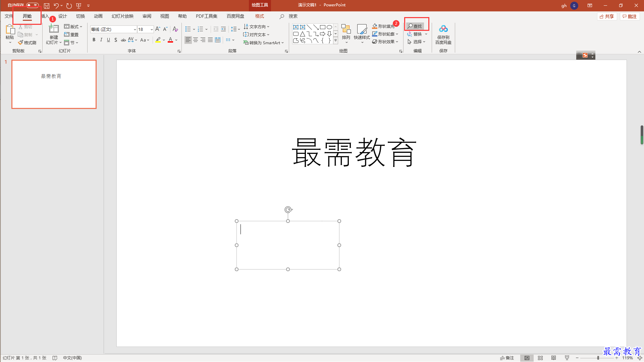Expand the shapes gallery more arrow
Screen dimensions: 644x362
(335, 41)
